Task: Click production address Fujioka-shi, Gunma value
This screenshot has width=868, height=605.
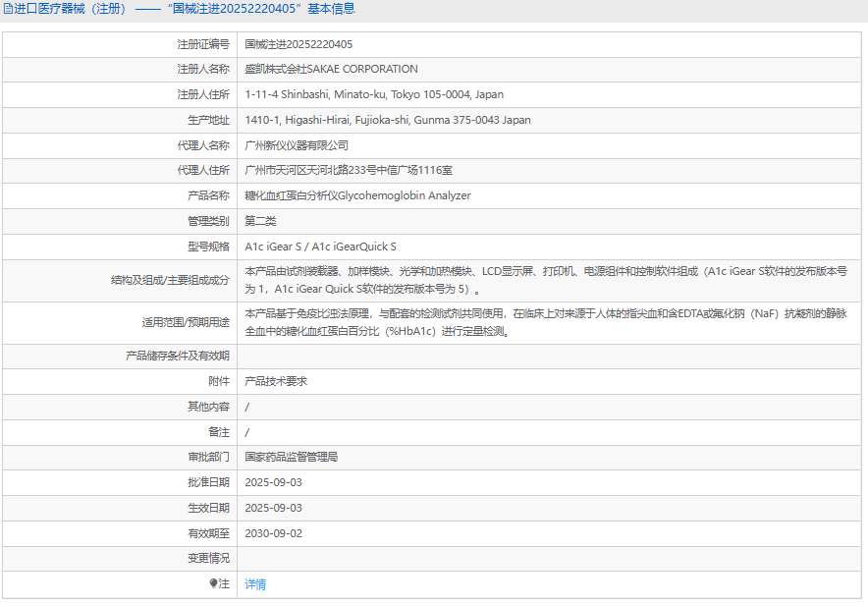Action: point(387,121)
